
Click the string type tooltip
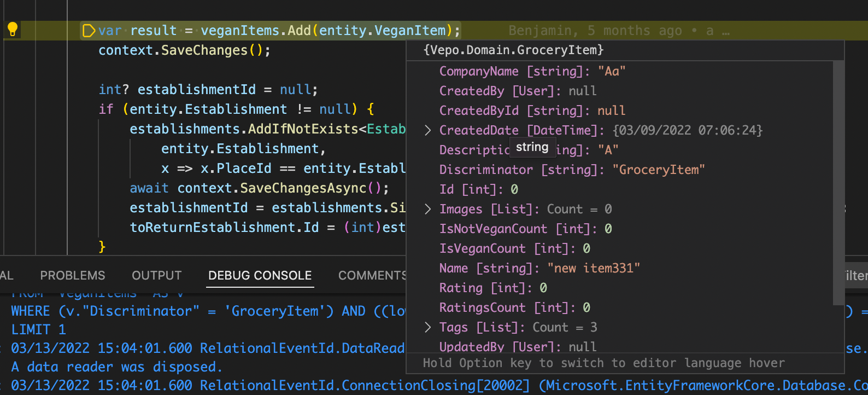coord(532,147)
